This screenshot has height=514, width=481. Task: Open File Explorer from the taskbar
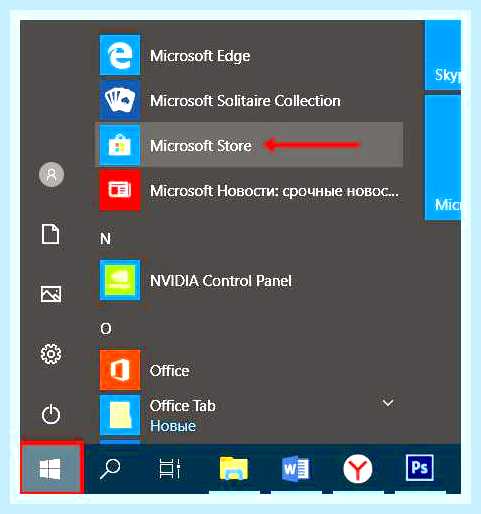point(234,468)
